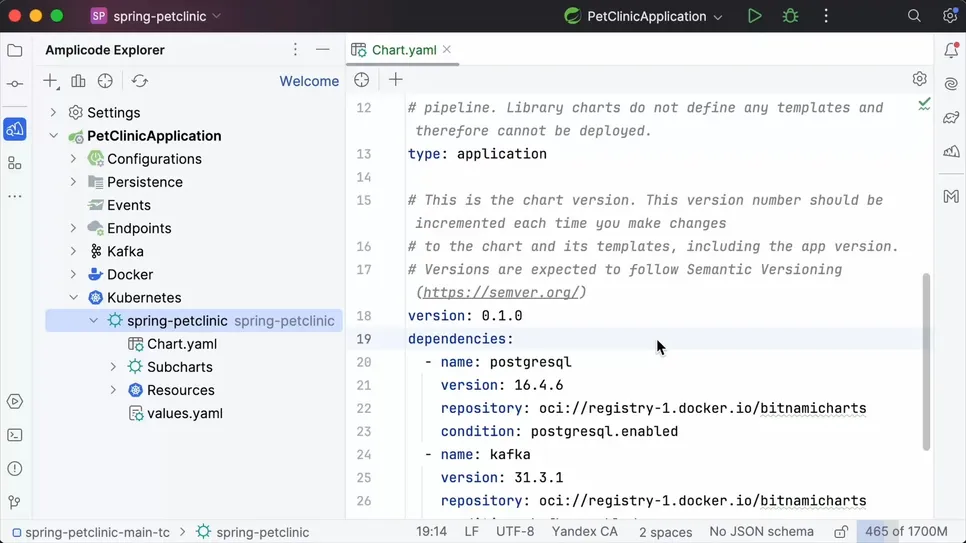Click the editor plus icon under Chart.yaml tab
The width and height of the screenshot is (966, 543).
pyautogui.click(x=396, y=80)
